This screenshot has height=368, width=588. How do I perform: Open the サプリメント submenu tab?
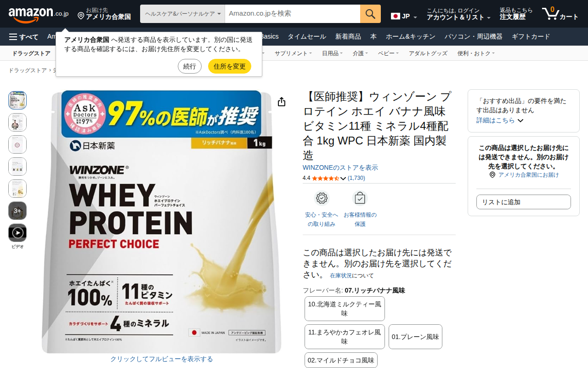(x=293, y=53)
